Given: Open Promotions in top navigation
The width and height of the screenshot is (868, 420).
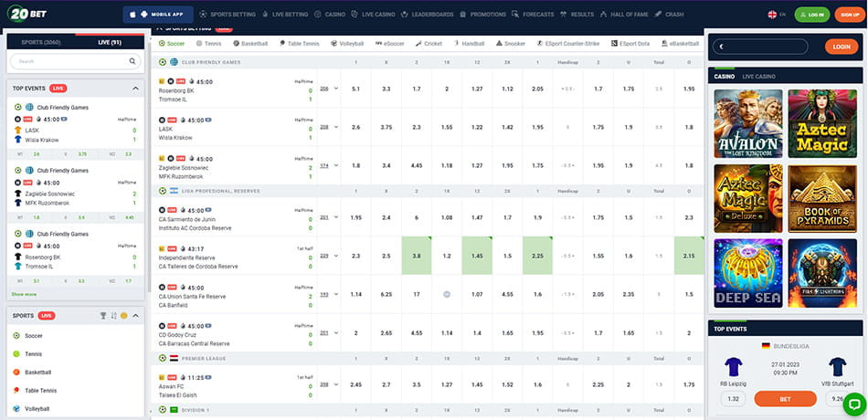Looking at the screenshot, I should tap(482, 15).
